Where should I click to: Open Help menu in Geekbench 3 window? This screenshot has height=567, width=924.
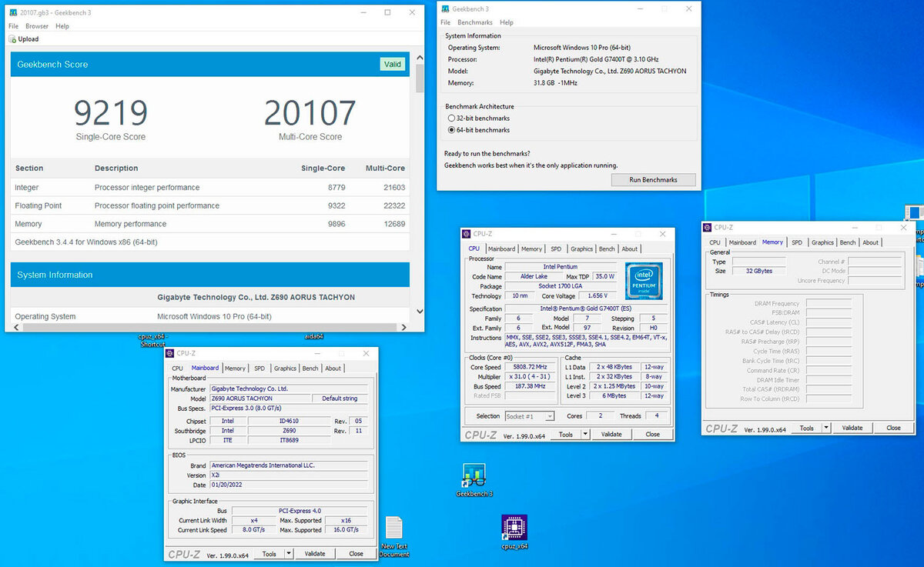point(507,22)
